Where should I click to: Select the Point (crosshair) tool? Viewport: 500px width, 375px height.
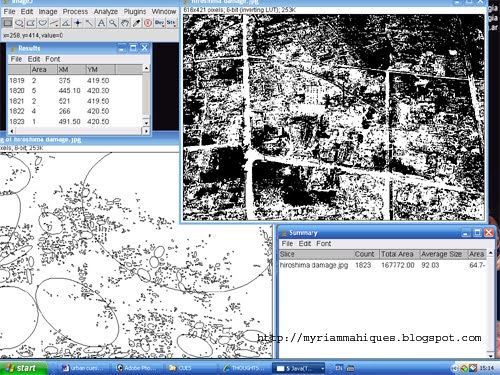click(78, 23)
